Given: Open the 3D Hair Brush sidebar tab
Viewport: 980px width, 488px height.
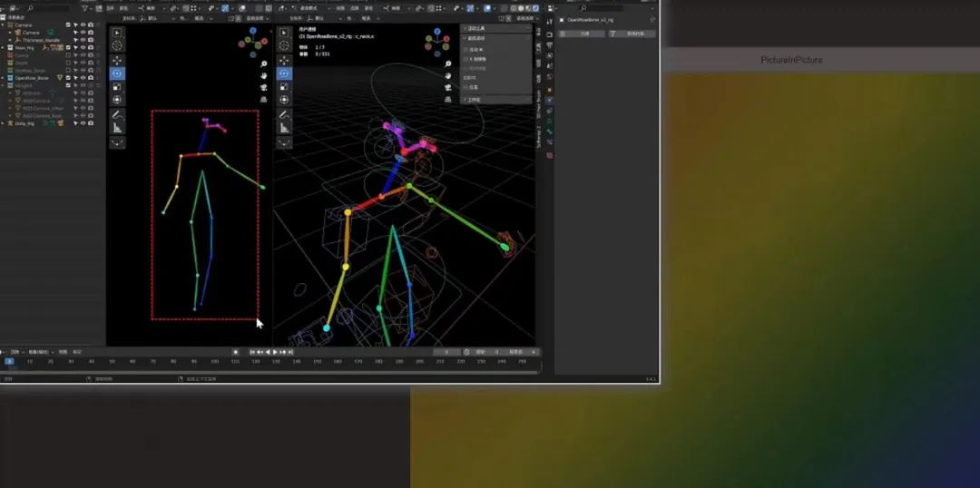Looking at the screenshot, I should pos(539,104).
